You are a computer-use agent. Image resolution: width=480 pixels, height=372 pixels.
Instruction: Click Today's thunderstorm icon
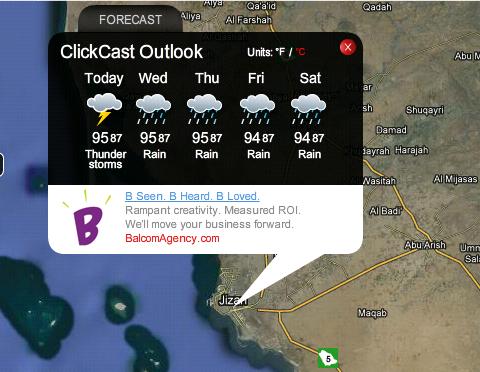104,109
